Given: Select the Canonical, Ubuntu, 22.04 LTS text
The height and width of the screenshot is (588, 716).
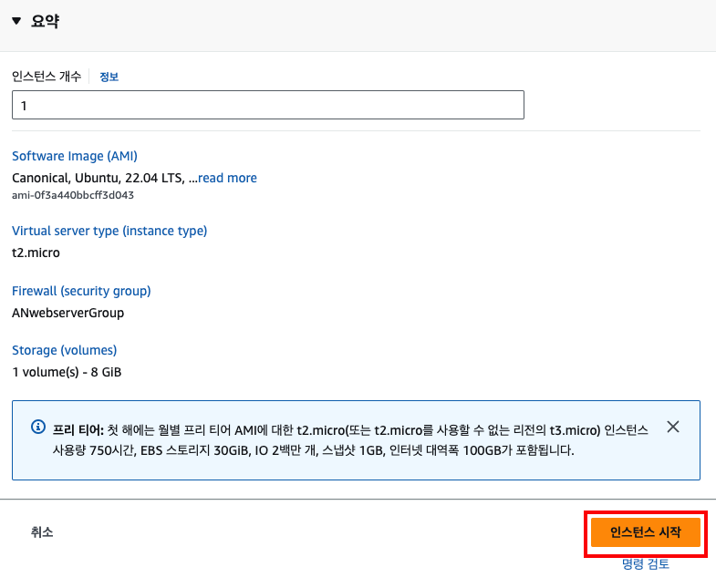Looking at the screenshot, I should click(99, 178).
